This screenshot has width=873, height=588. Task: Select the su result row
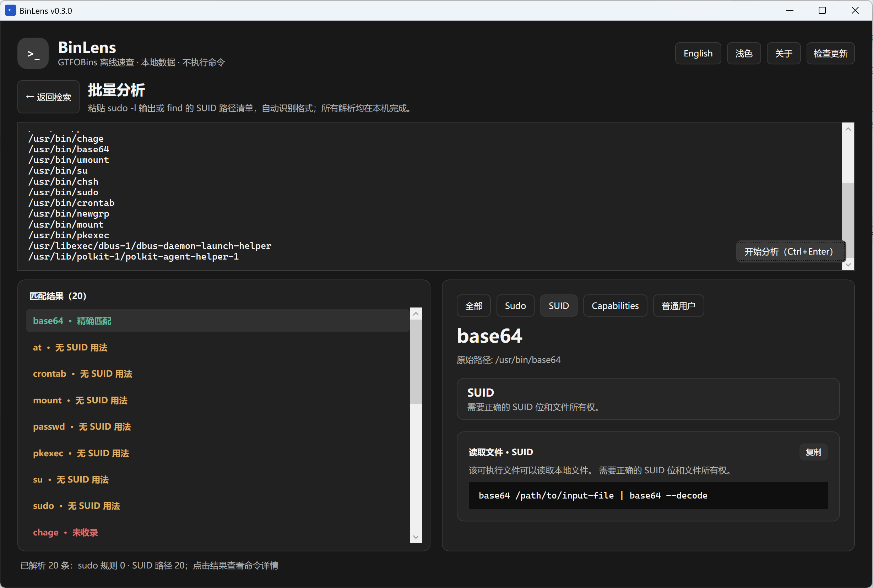pos(217,479)
